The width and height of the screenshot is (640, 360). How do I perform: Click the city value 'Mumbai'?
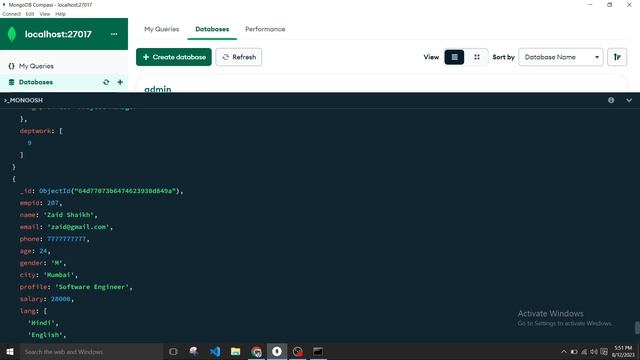pos(59,275)
